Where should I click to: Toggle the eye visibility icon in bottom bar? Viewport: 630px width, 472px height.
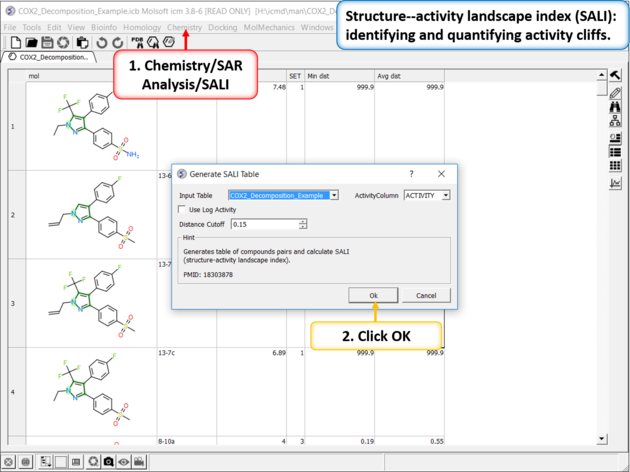point(123,463)
